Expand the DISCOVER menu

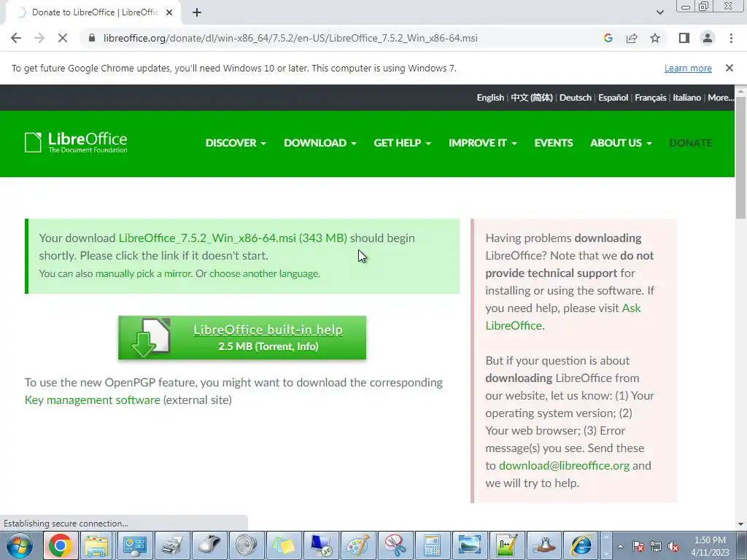click(x=236, y=143)
